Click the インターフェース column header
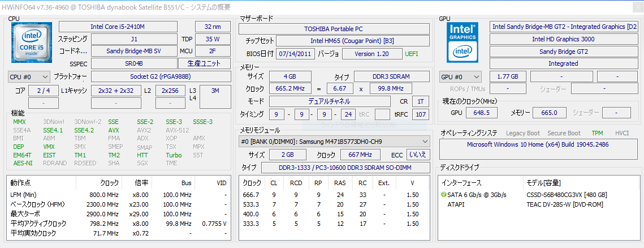644x248 pixels. coord(461,183)
